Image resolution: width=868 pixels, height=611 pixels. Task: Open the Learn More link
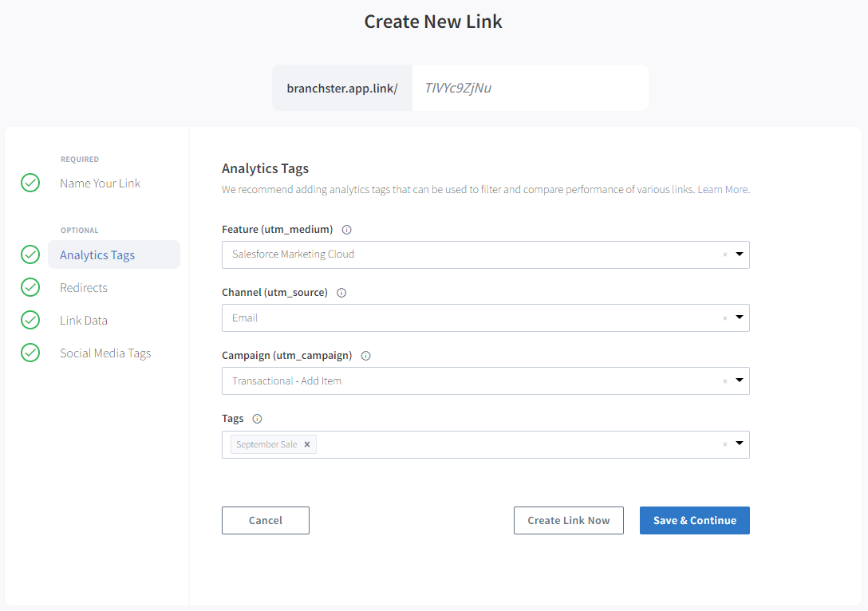(x=723, y=189)
